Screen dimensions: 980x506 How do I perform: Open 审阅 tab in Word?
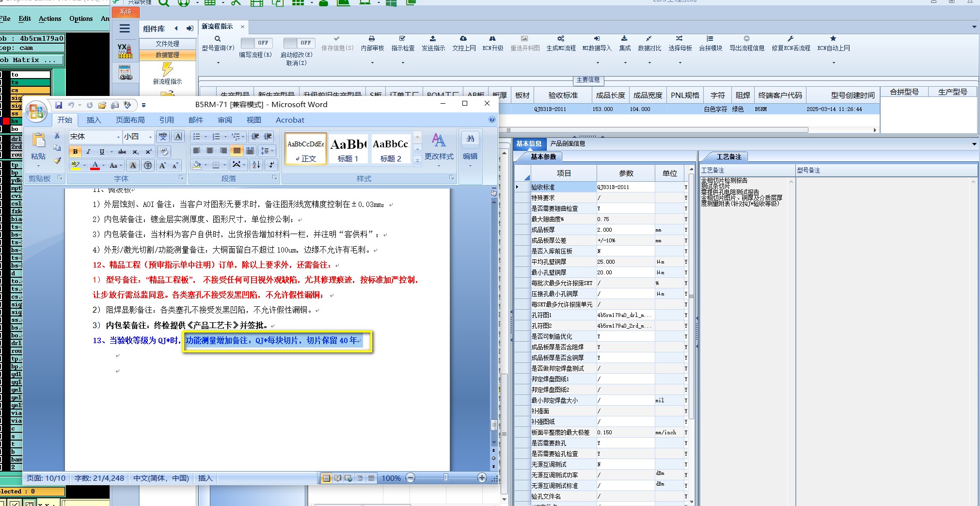[x=225, y=120]
